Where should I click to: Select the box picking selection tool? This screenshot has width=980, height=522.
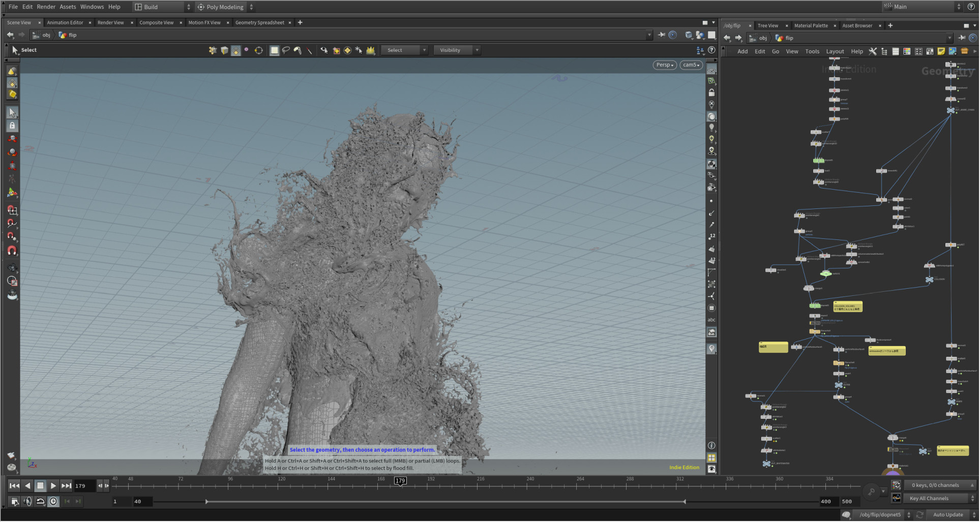(274, 50)
